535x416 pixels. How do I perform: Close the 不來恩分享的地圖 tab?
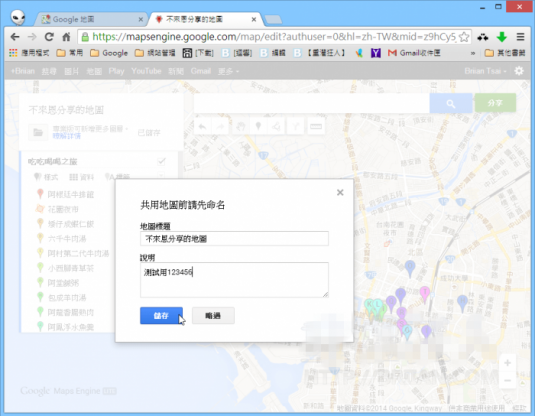tap(254, 20)
